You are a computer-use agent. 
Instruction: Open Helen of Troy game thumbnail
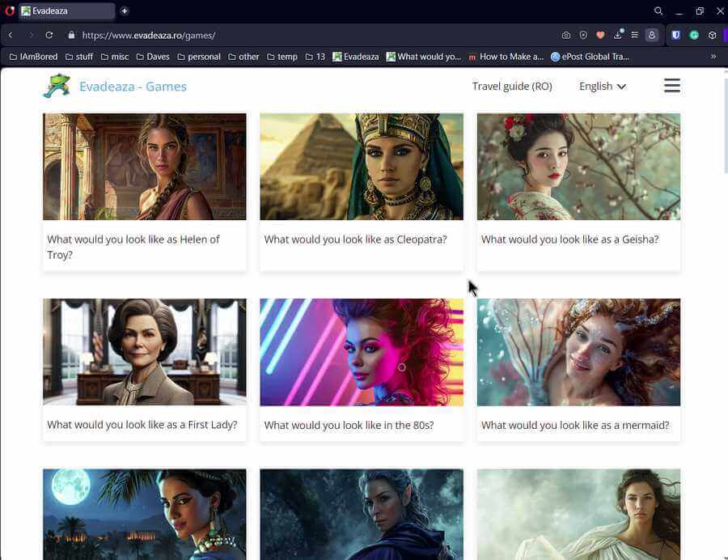coord(145,167)
